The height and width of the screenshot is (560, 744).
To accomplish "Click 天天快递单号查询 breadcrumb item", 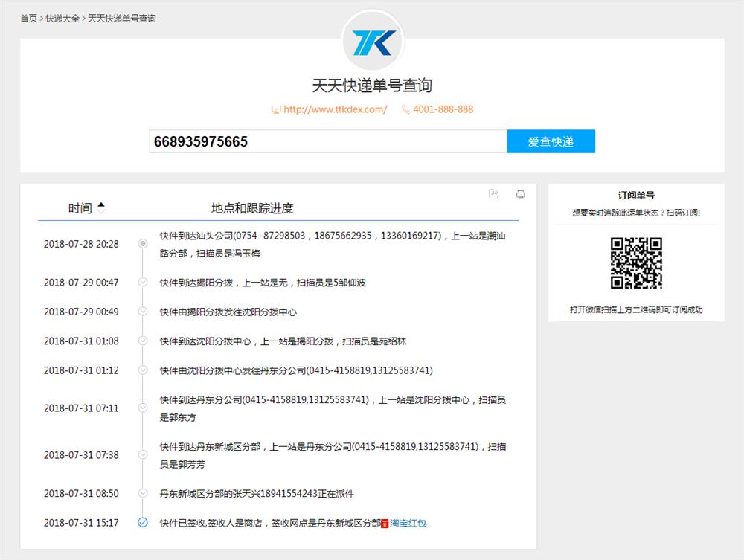I will point(122,19).
